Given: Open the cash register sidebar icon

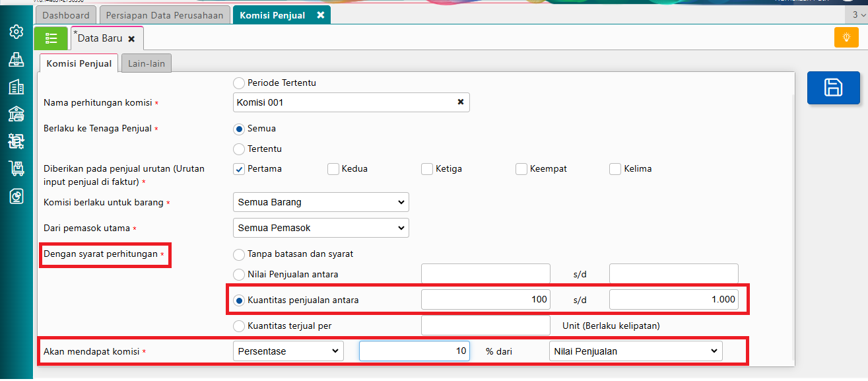Looking at the screenshot, I should [16, 59].
